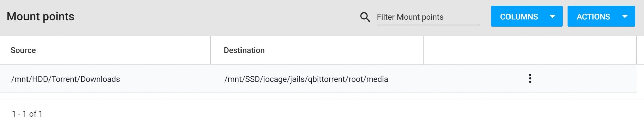This screenshot has height=125, width=644.
Task: Click the arrow on COLUMNS button
Action: (552, 16)
